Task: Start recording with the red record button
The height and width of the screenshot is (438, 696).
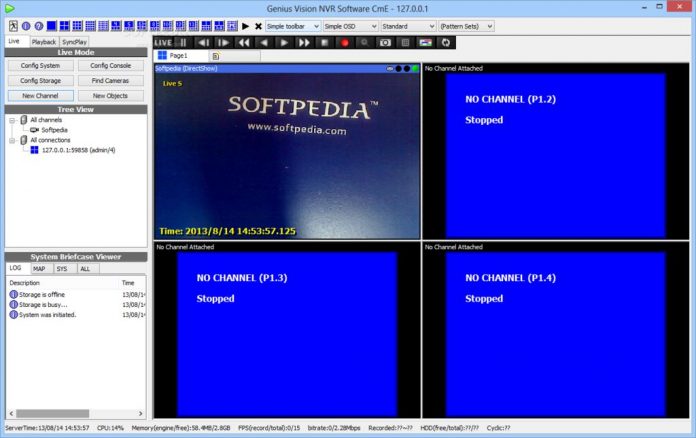Action: click(x=345, y=43)
